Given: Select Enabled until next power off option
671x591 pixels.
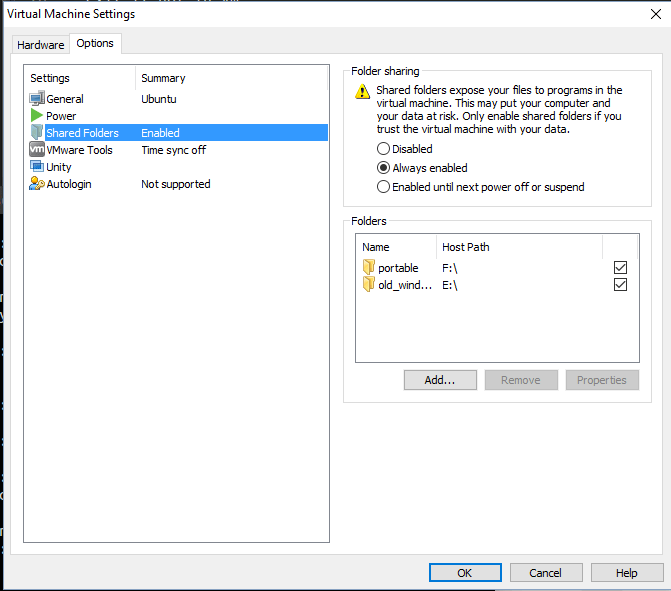Looking at the screenshot, I should coord(383,187).
